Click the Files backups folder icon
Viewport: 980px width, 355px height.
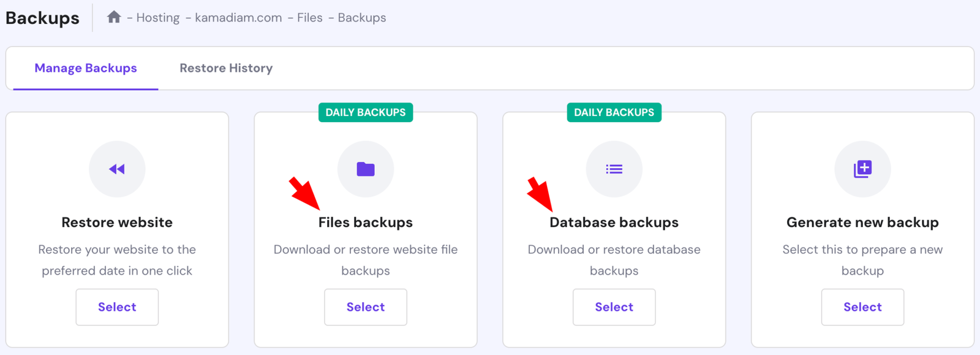coord(366,169)
